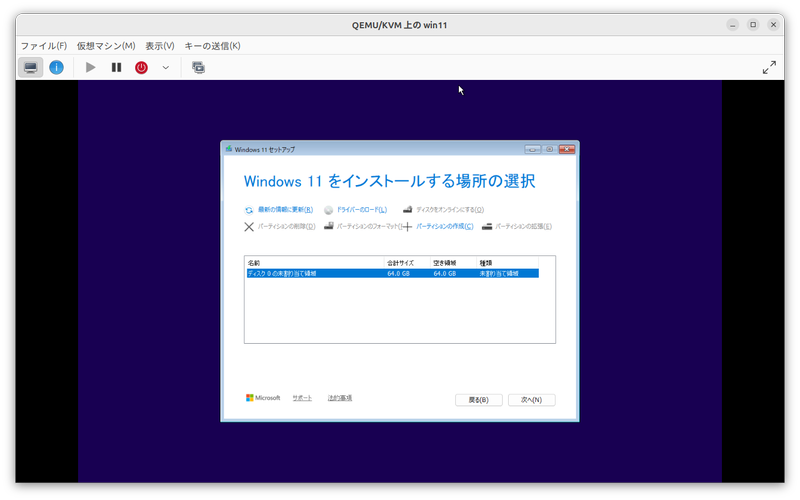Shut down the VM with red power icon
The width and height of the screenshot is (800, 500).
pyautogui.click(x=141, y=67)
